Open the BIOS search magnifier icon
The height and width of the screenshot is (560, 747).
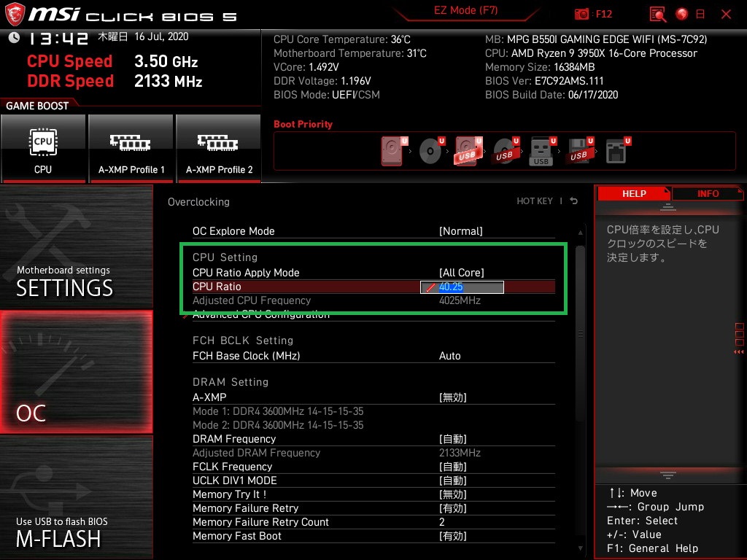pyautogui.click(x=658, y=15)
